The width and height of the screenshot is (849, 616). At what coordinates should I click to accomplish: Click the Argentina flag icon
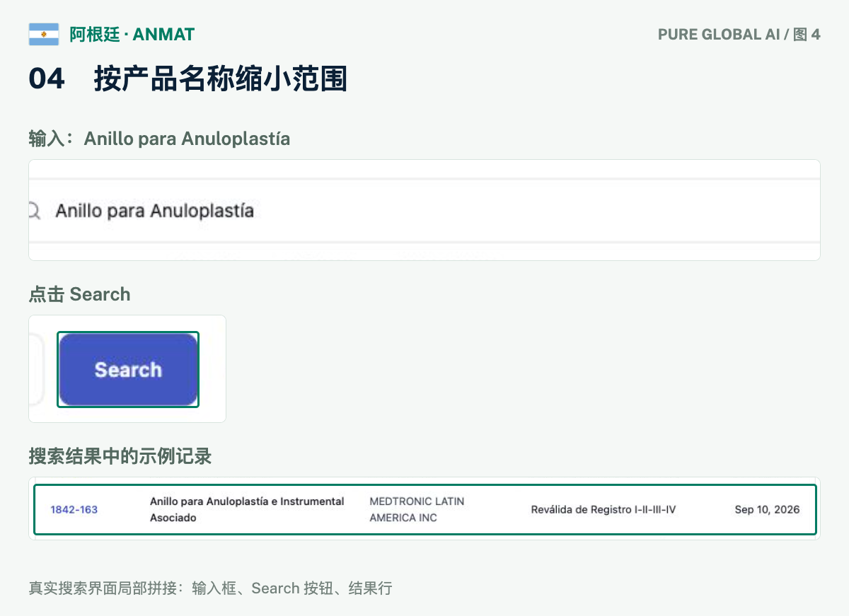click(x=44, y=34)
